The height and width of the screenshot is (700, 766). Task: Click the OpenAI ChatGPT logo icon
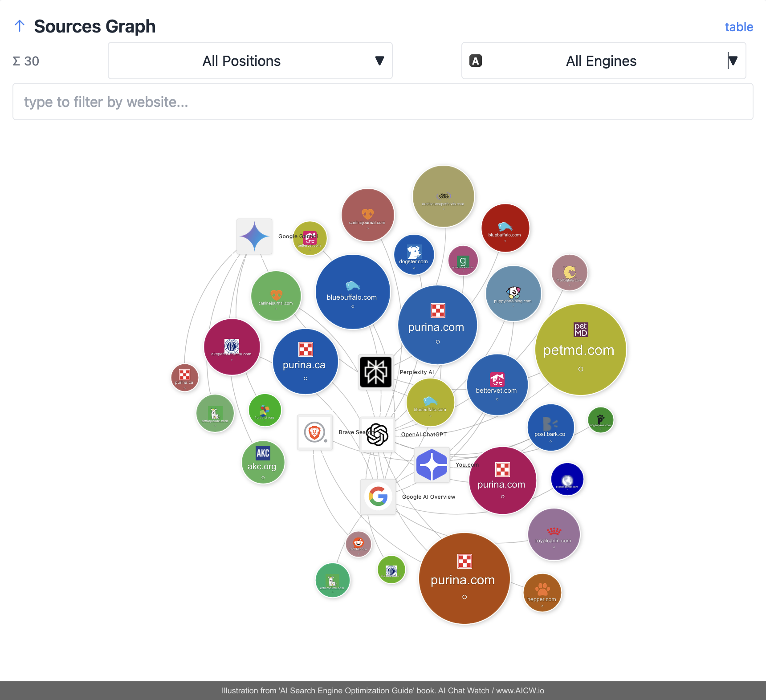point(377,435)
